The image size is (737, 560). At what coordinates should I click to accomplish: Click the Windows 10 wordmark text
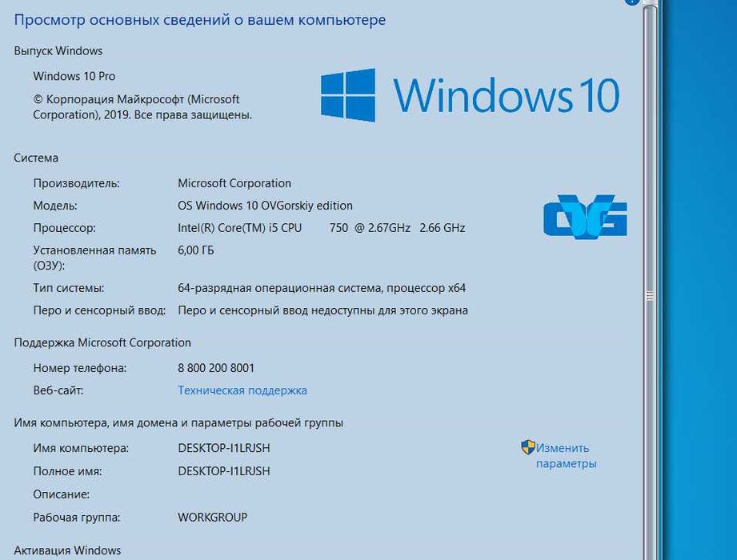(x=507, y=95)
